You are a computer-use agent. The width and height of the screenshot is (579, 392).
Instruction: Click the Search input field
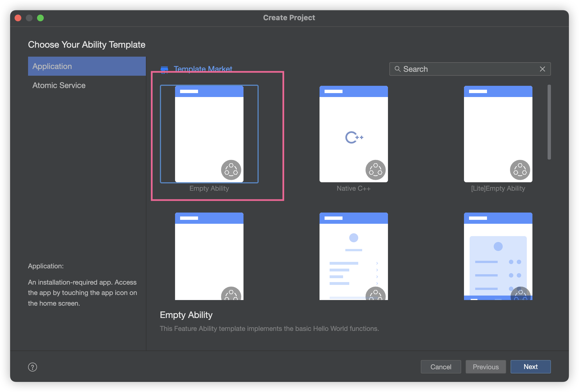[x=470, y=69]
